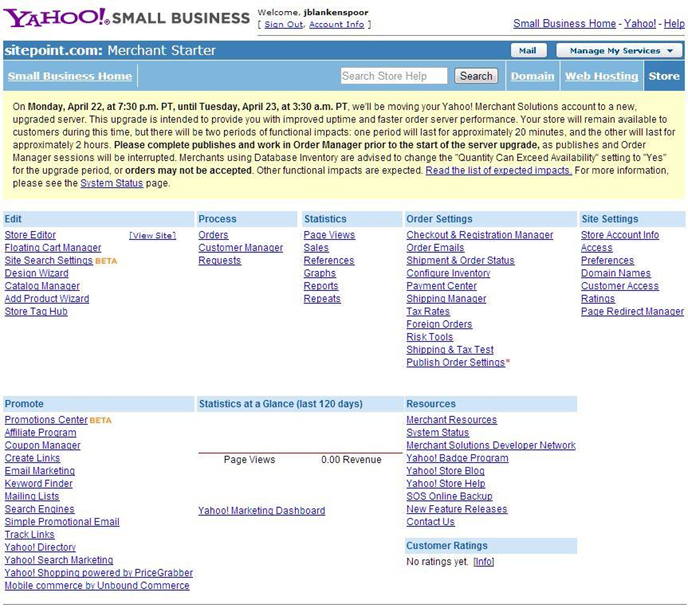Launch the Design Wizard
688x612 pixels.
36,273
